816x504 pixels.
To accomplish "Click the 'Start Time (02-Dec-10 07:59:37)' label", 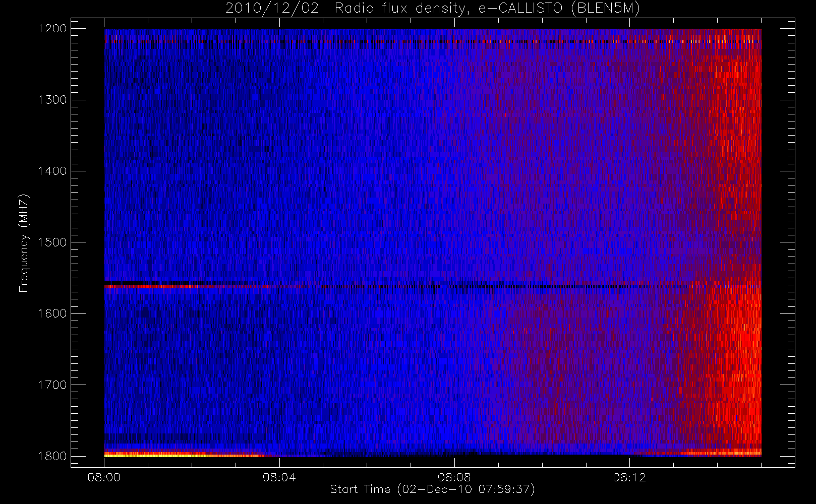I will tap(432, 489).
